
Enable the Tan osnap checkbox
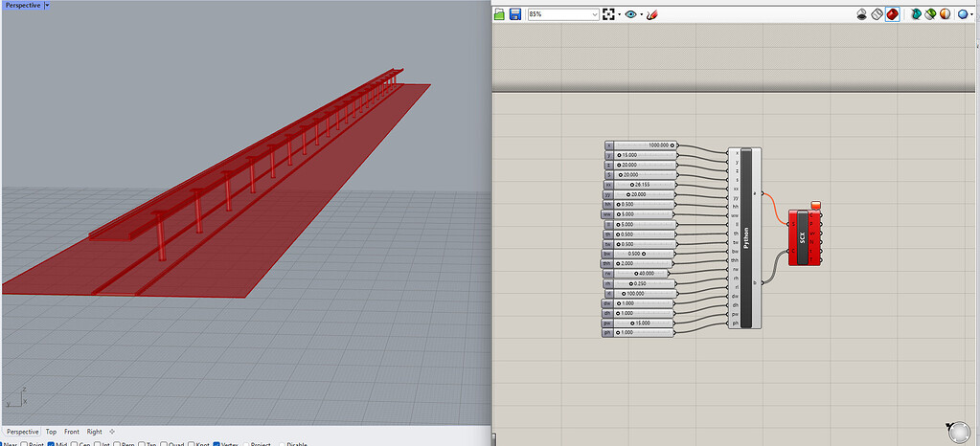click(141, 445)
